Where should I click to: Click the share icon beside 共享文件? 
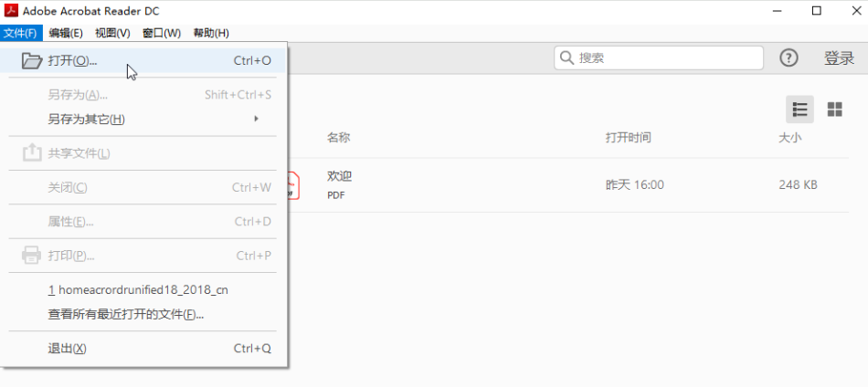pyautogui.click(x=32, y=152)
